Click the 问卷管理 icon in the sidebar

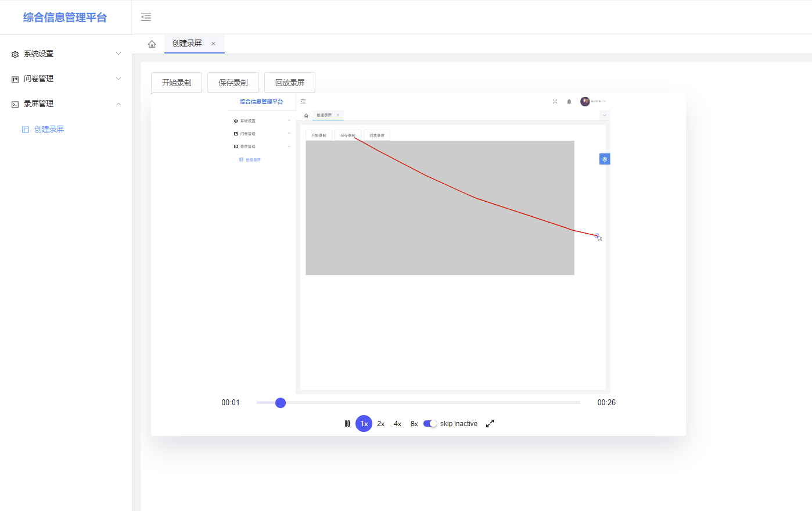[14, 78]
